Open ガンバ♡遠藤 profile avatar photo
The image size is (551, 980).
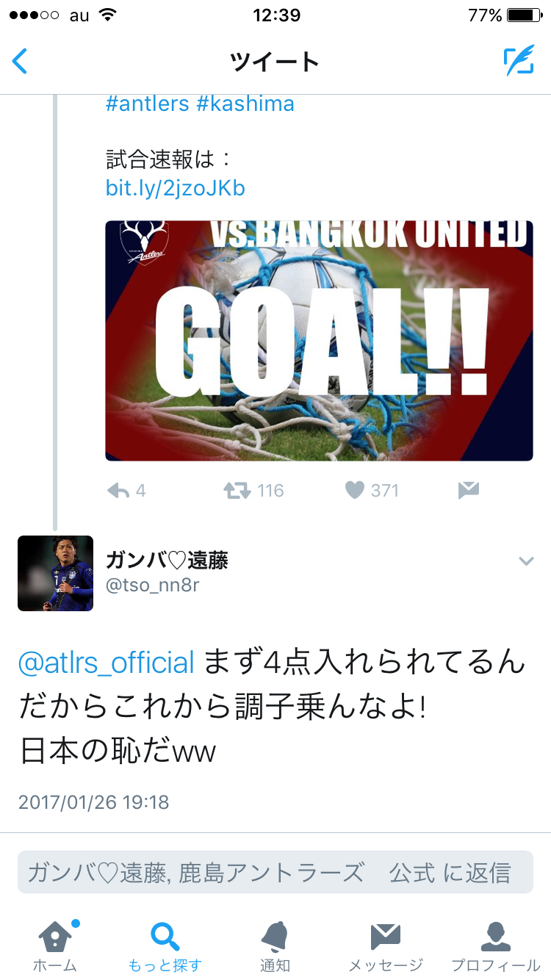pos(56,574)
